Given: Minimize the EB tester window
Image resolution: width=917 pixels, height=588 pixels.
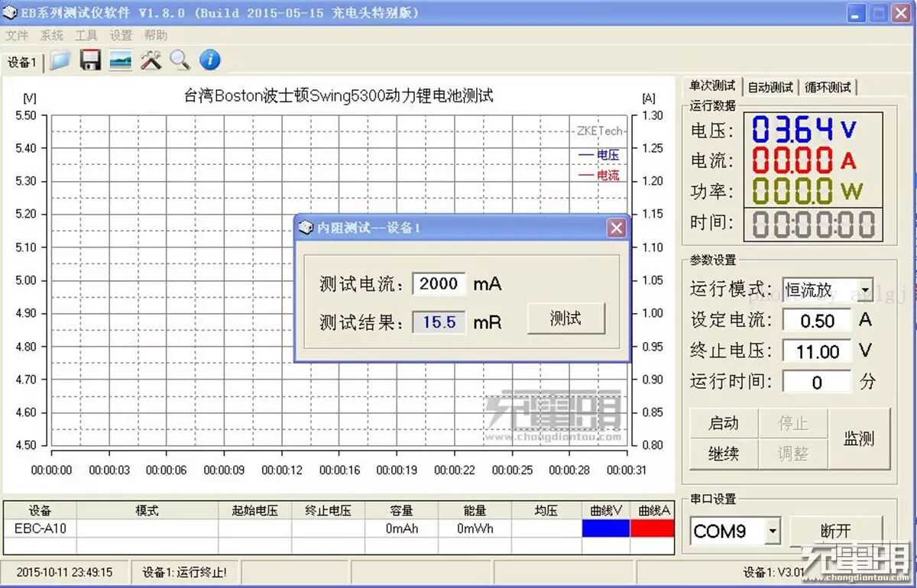Looking at the screenshot, I should pyautogui.click(x=857, y=13).
